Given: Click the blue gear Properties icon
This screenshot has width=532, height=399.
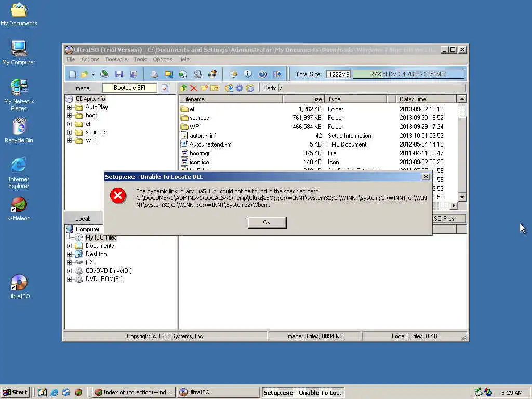Looking at the screenshot, I should point(239,88).
